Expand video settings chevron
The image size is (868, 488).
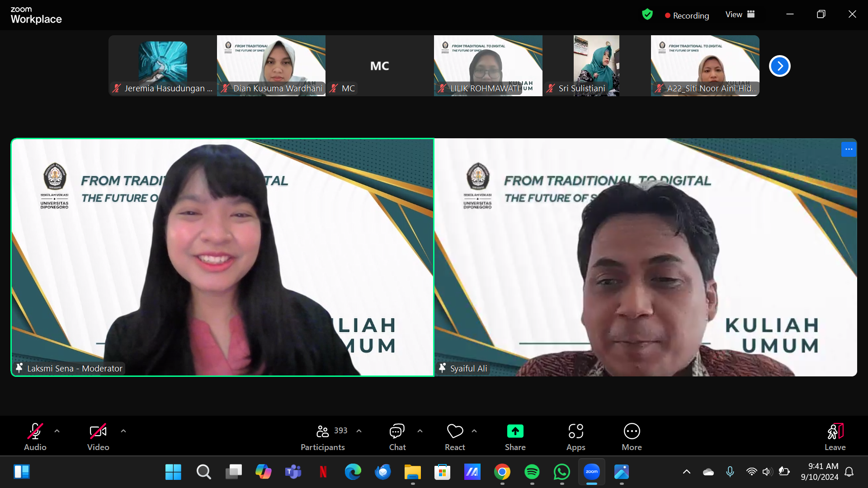coord(123,431)
